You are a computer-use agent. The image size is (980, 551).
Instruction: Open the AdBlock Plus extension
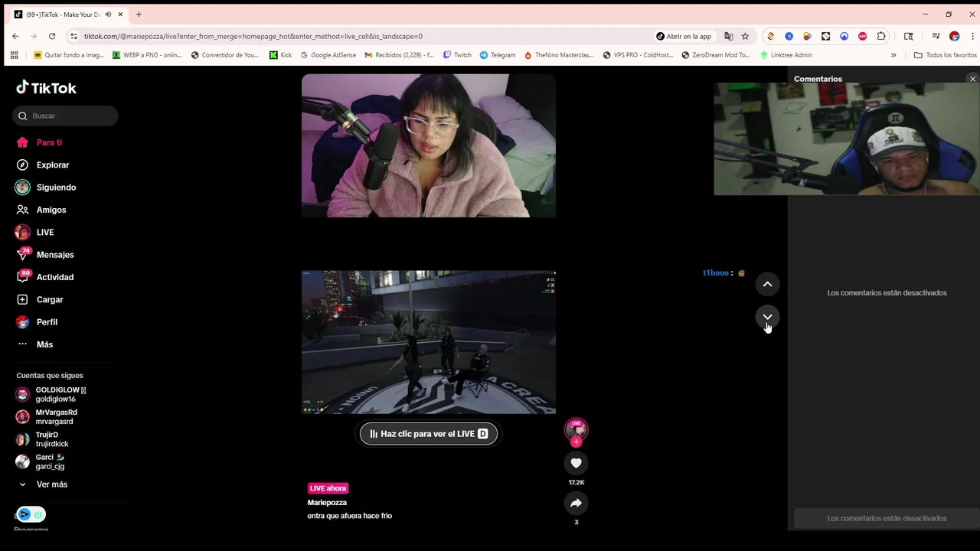(863, 36)
